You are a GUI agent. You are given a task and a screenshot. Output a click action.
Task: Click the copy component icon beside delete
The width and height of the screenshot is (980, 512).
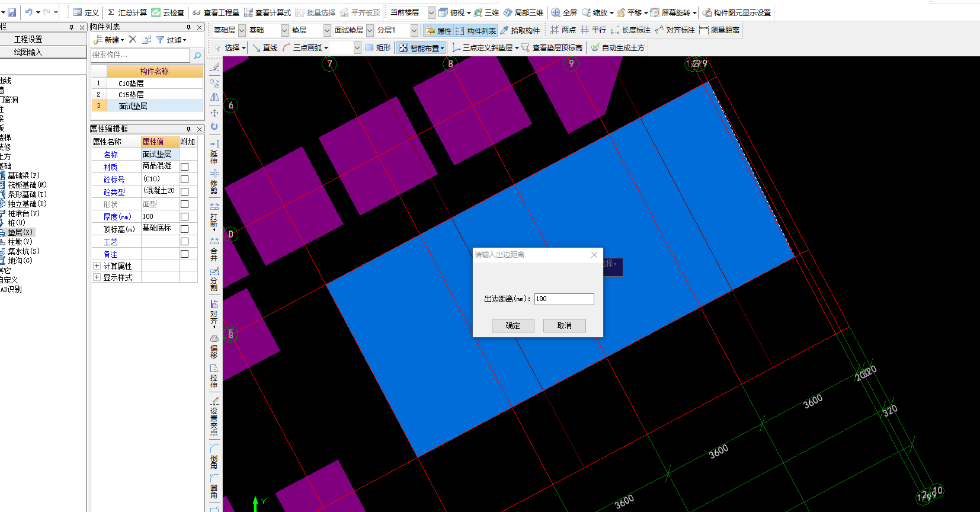click(x=146, y=40)
